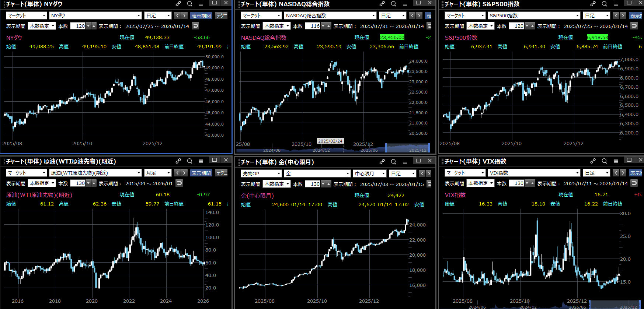Open search icon in VIX指数 chart header
The width and height of the screenshot is (644, 309).
pos(604,161)
